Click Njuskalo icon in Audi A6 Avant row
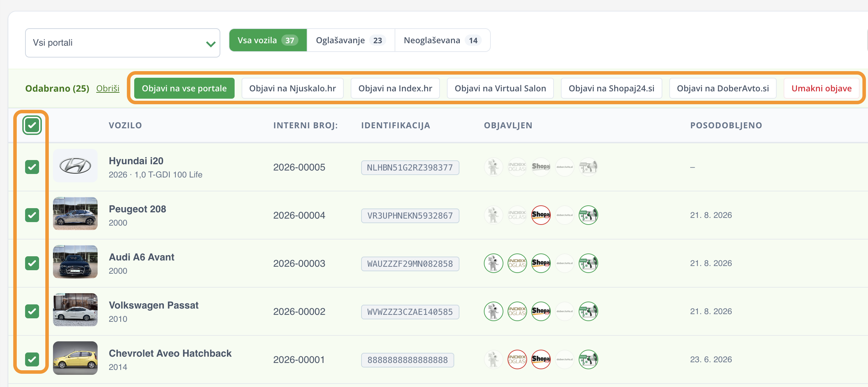Image resolution: width=868 pixels, height=387 pixels. point(493,263)
